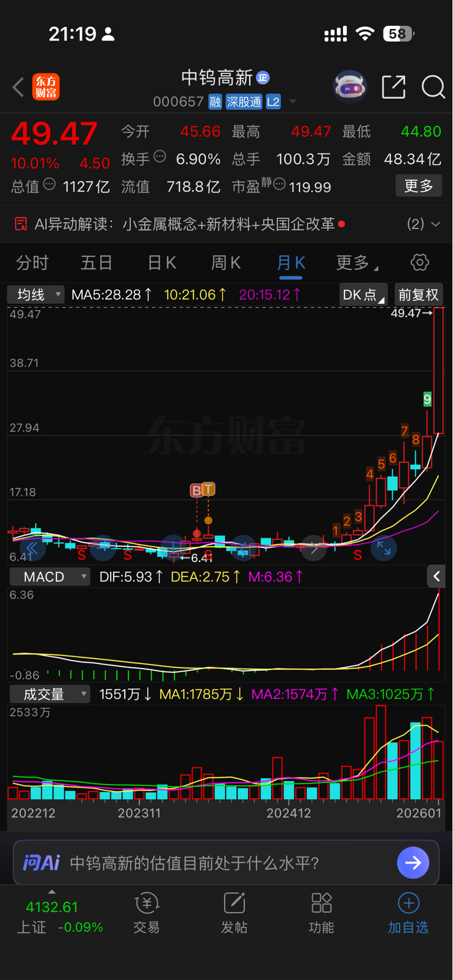The height and width of the screenshot is (980, 453).
Task: Collapse side panel arrow beside MACD
Action: (x=436, y=577)
